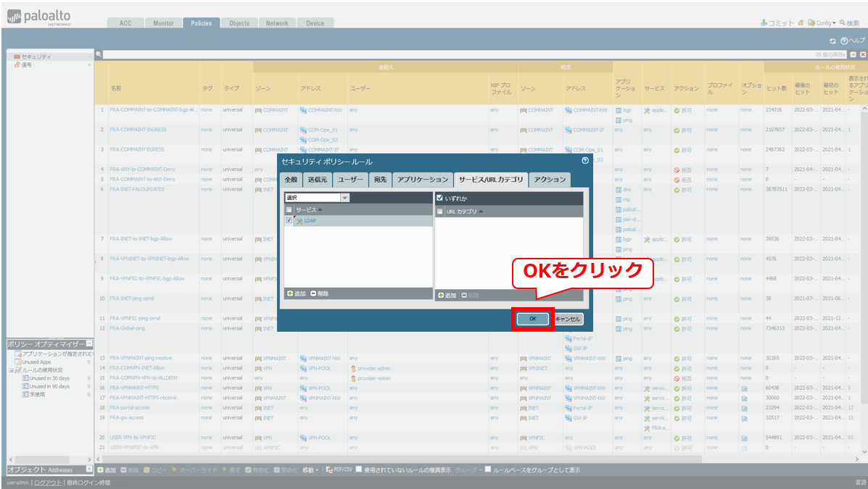Click provider-admin user icon in row 14
The image size is (868, 489).
point(353,369)
